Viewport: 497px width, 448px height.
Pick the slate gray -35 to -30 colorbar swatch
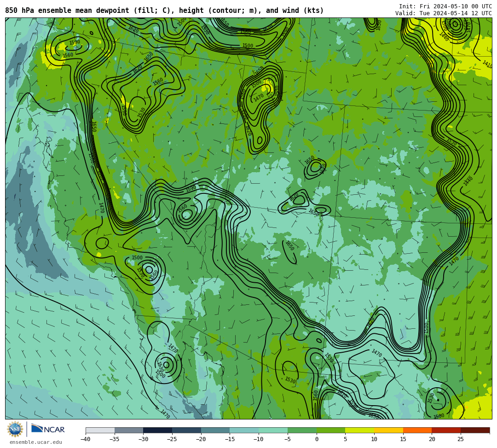coord(129,430)
